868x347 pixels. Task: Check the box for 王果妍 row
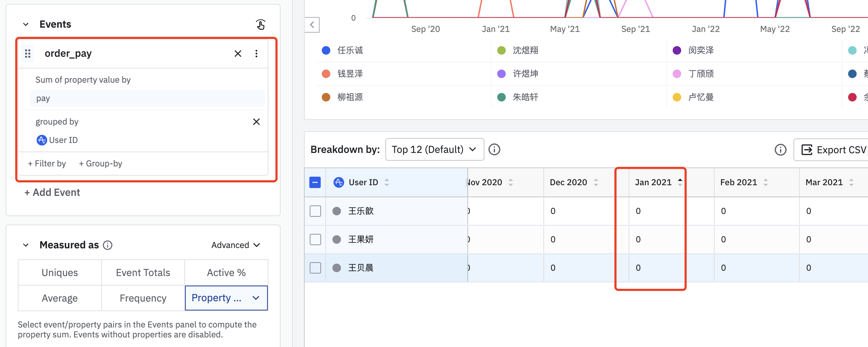pos(315,239)
